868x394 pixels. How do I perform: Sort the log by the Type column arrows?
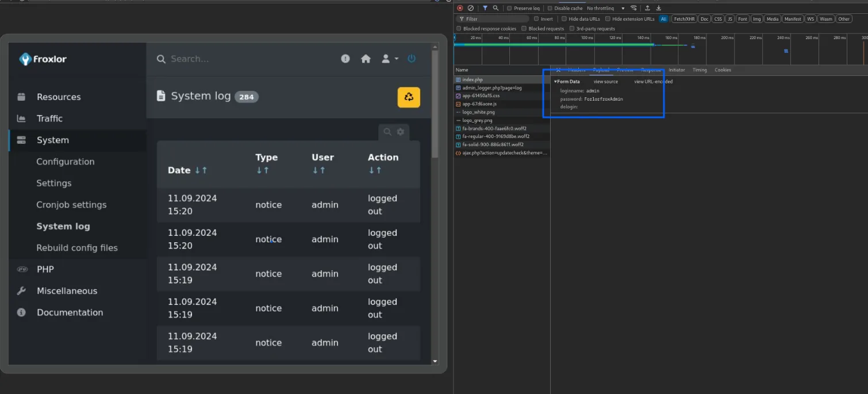pos(262,170)
